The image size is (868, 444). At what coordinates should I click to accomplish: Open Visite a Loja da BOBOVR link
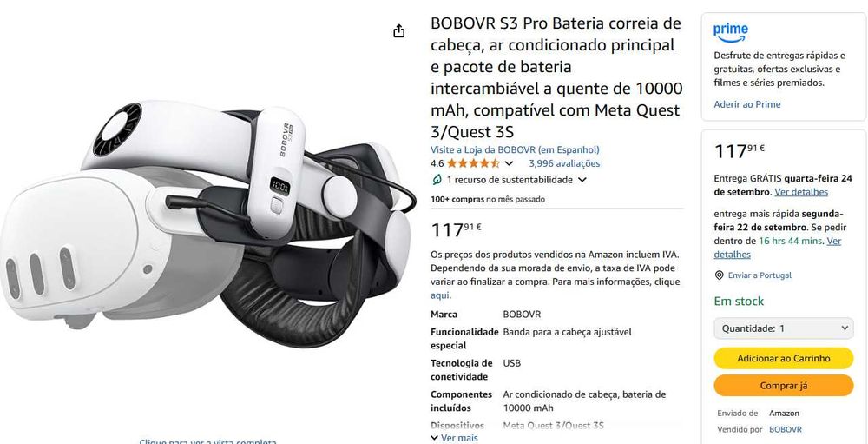pyautogui.click(x=515, y=149)
